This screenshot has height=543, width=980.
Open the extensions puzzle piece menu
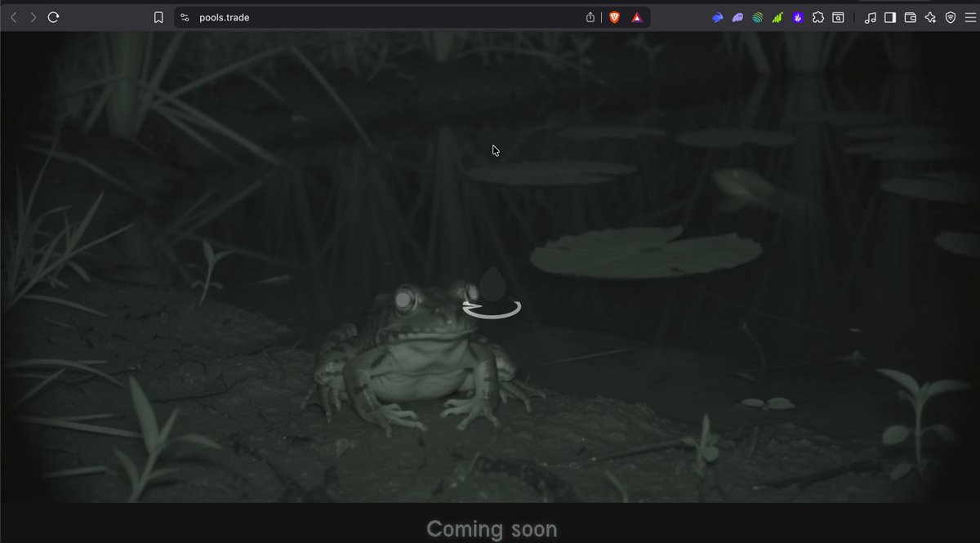(818, 17)
